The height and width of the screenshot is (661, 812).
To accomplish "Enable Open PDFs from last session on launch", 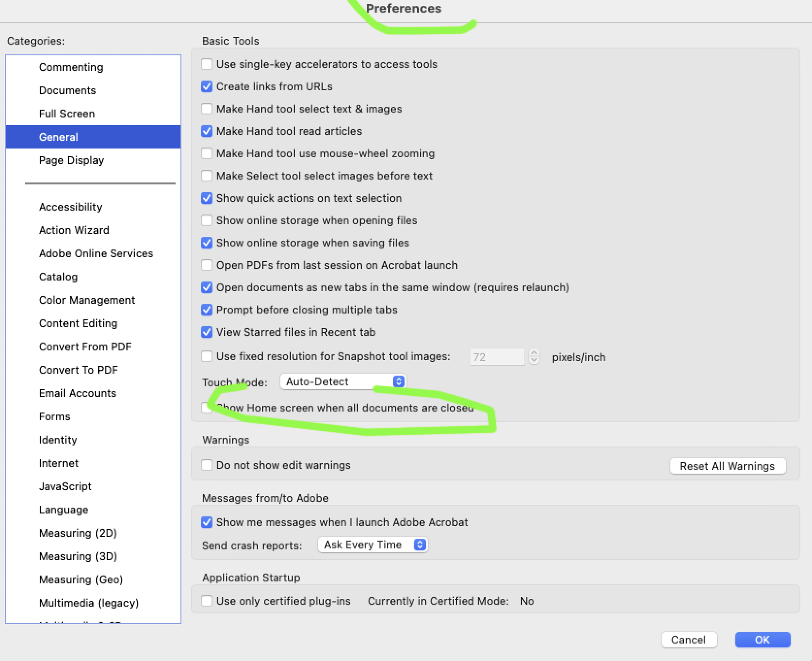I will pos(207,265).
